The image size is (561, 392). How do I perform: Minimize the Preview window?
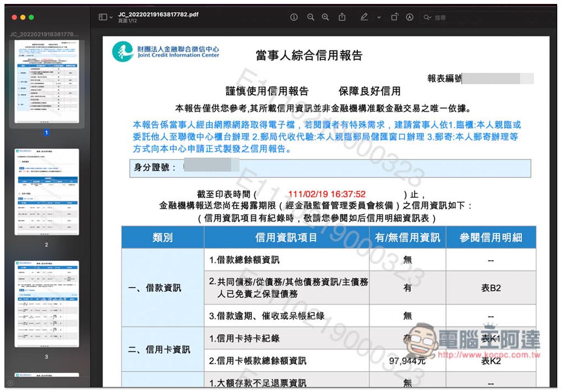(23, 17)
